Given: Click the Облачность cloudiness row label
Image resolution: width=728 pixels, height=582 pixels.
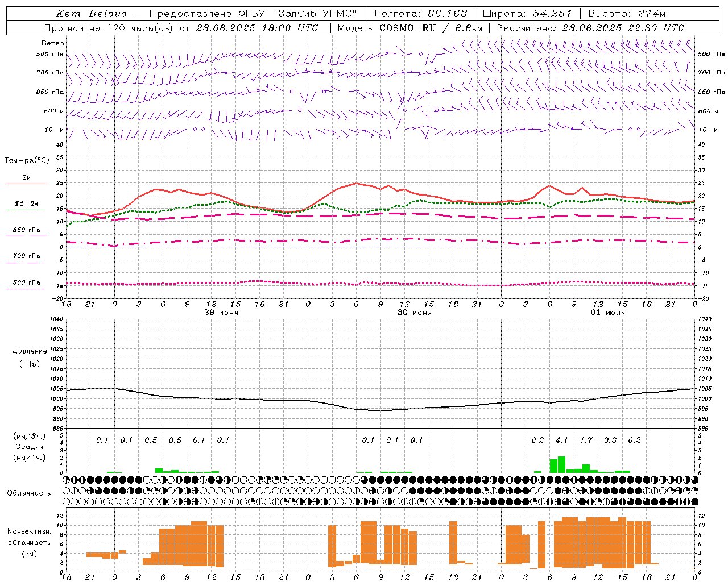Looking at the screenshot, I should (29, 493).
